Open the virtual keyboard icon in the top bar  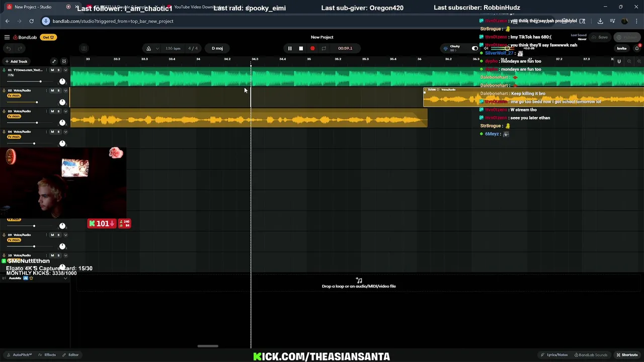coord(84,48)
